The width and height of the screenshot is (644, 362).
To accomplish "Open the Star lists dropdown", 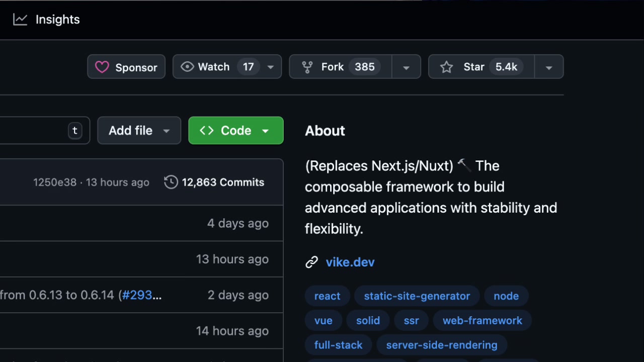I will pos(548,66).
